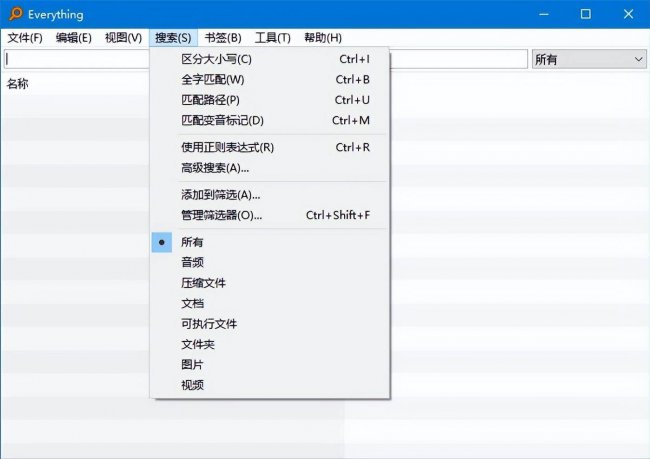Viewport: 650px width, 459px height.
Task: Click the Everything magnifier app icon
Action: (16, 14)
